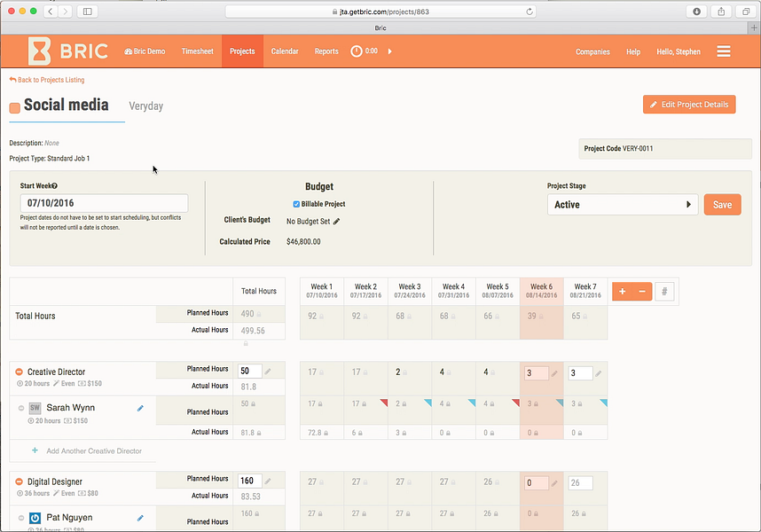Viewport: 761px width, 532px height.
Task: Click the Start Week date field
Action: (104, 203)
